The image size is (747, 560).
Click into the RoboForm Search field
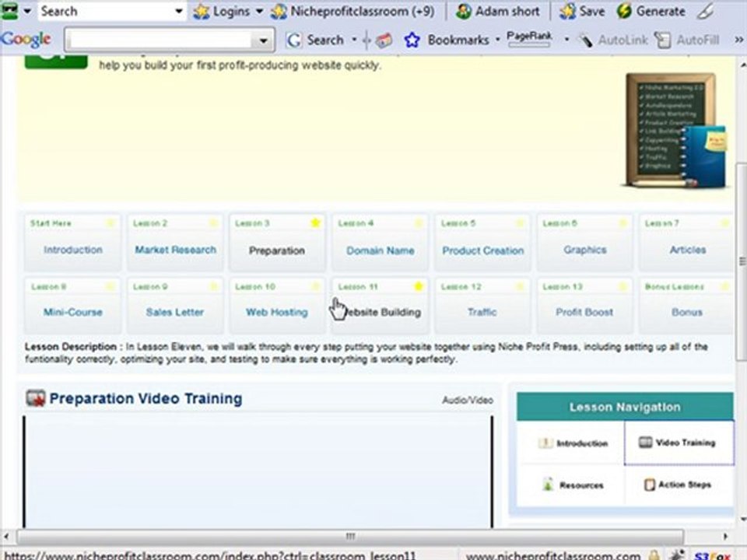pos(105,11)
